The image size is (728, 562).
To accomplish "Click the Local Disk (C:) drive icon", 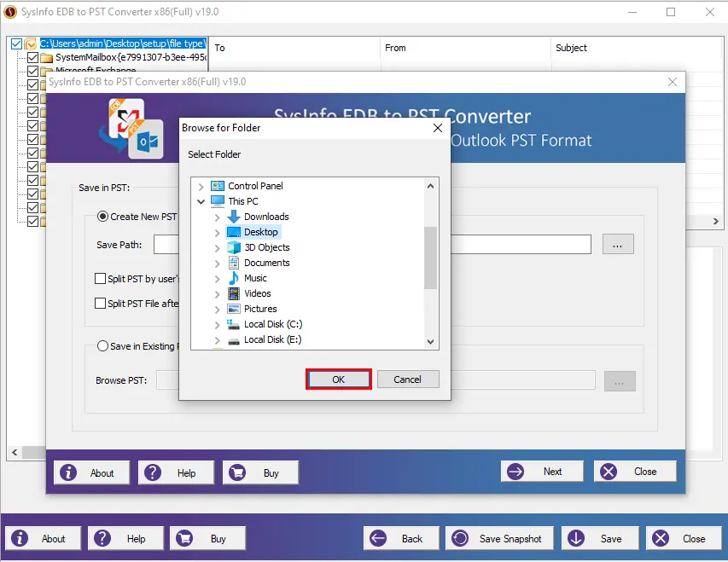I will point(234,324).
